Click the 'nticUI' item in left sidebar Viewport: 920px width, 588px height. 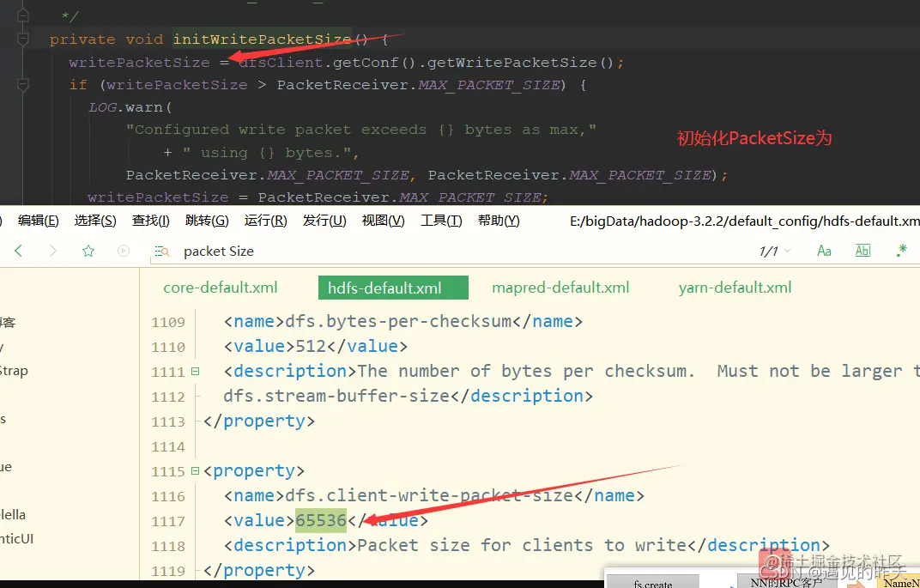[x=17, y=539]
